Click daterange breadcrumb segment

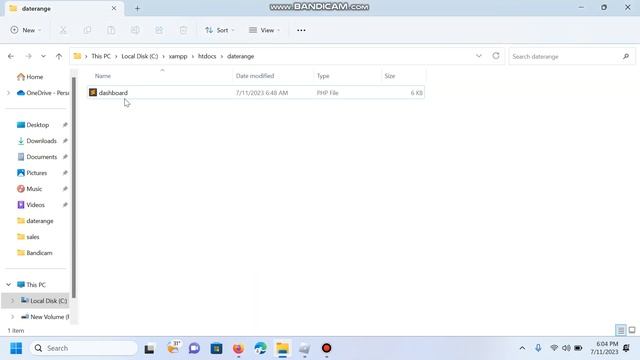pos(240,56)
